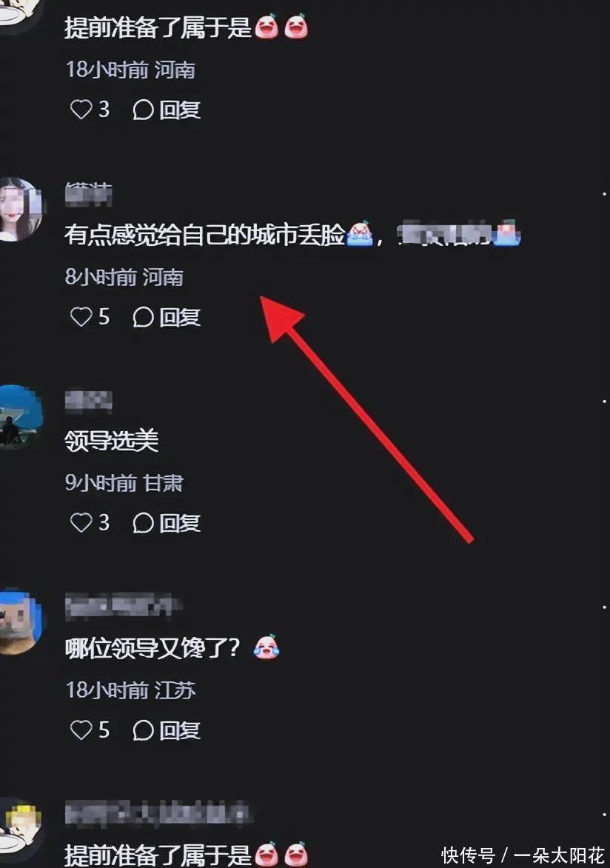Click reply bubble icon under first 河南 comment
Image resolution: width=610 pixels, height=868 pixels.
click(x=143, y=110)
